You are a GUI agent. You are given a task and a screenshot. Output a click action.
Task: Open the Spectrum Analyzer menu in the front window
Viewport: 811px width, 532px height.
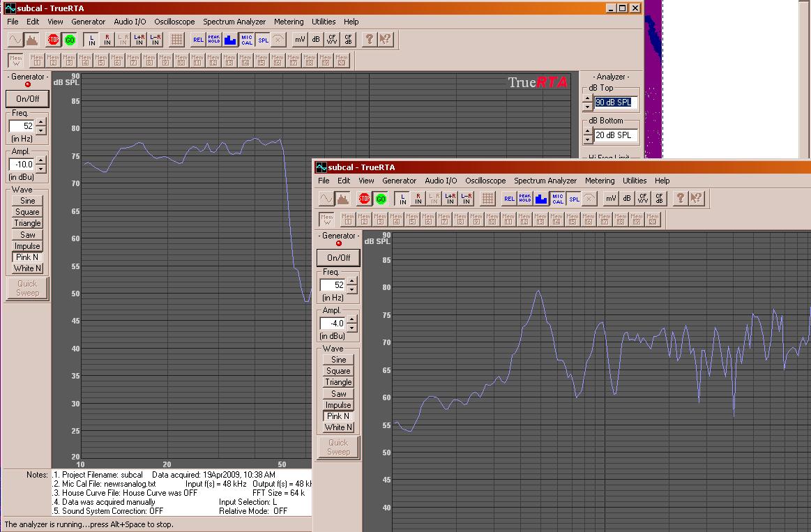pos(545,181)
